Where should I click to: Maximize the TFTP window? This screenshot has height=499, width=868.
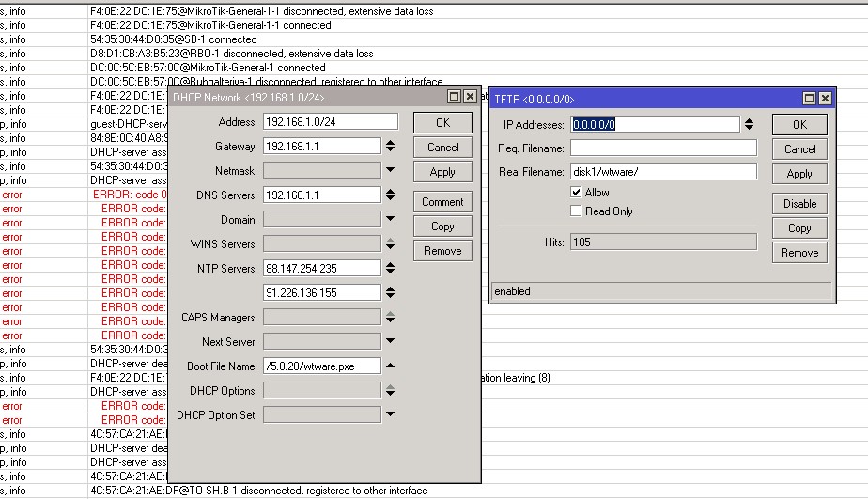coord(810,98)
